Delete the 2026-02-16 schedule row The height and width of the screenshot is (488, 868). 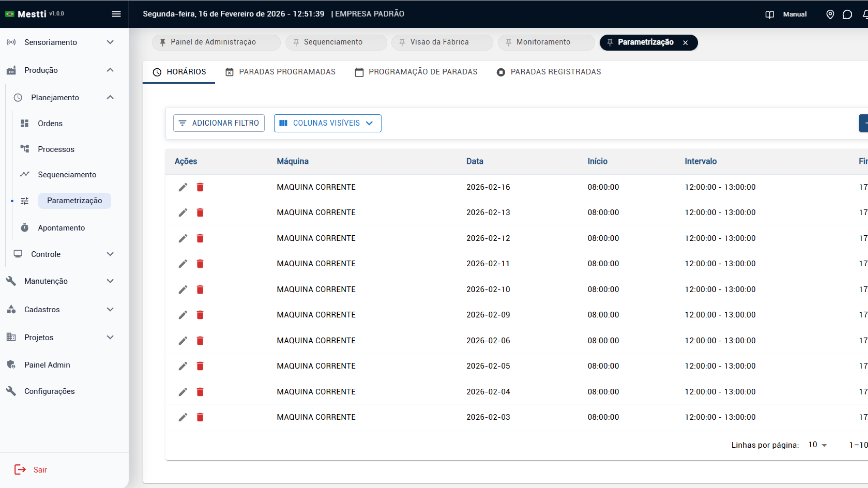tap(200, 187)
